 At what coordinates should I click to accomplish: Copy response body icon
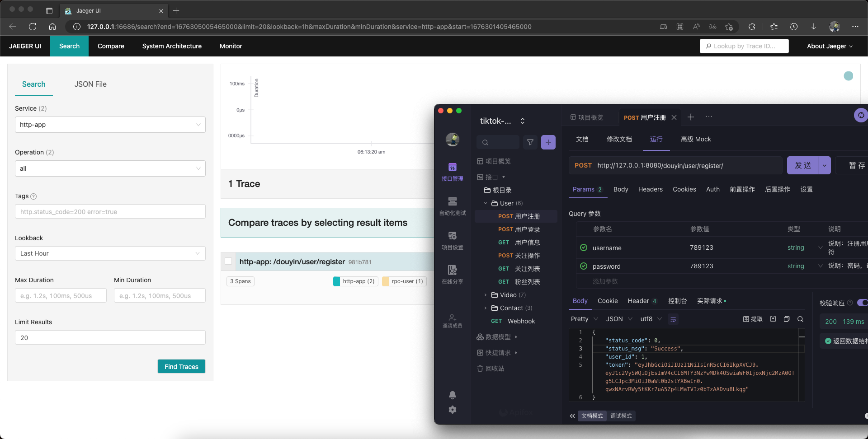click(787, 319)
